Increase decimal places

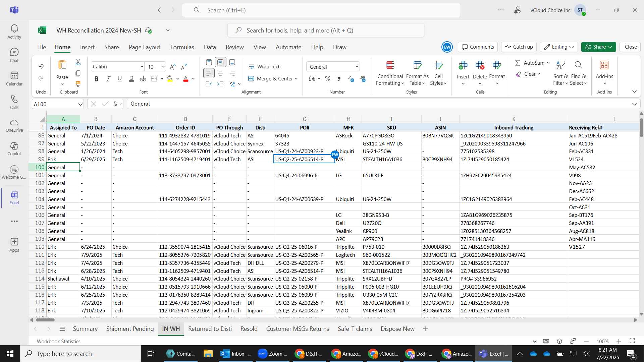[x=351, y=79]
